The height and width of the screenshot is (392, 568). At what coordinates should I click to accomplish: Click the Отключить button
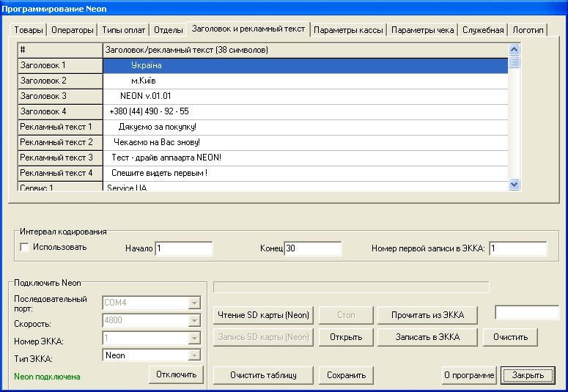click(176, 374)
